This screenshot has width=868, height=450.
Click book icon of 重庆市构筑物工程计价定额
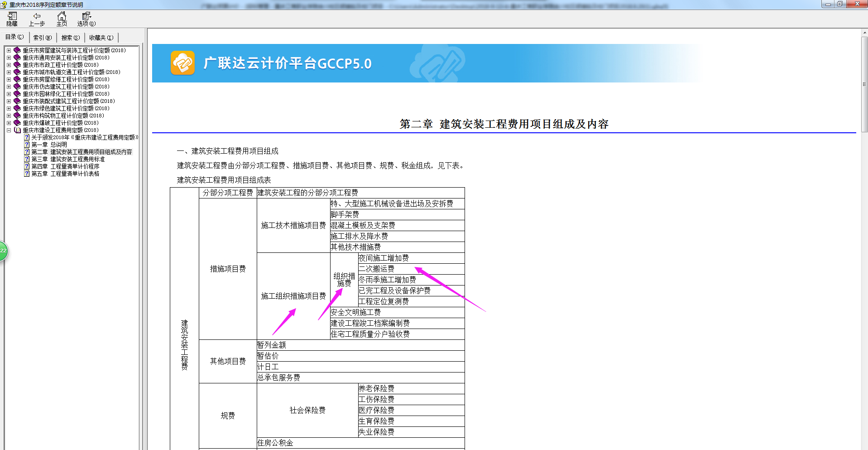point(17,116)
